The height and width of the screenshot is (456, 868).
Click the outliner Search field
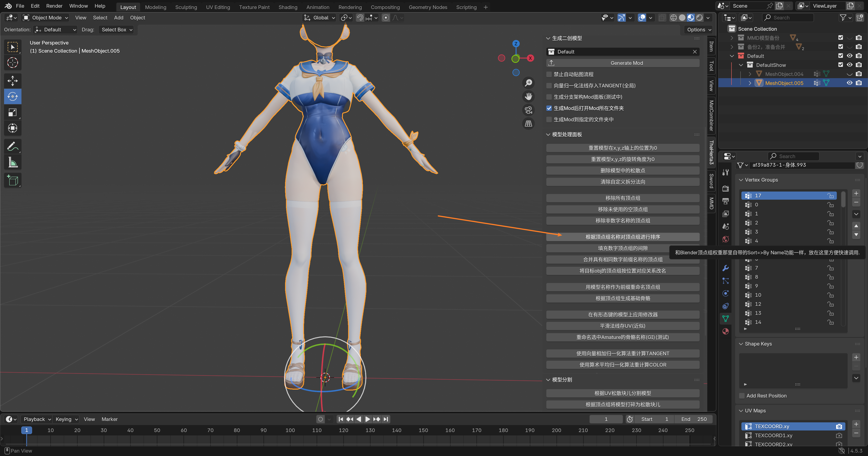pos(788,18)
